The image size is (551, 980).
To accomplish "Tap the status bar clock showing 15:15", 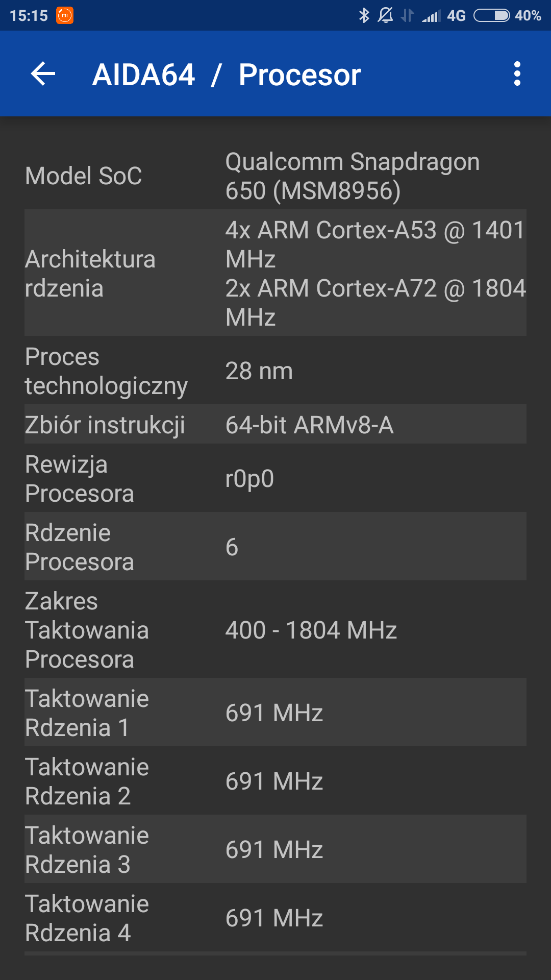I will 29,16.
